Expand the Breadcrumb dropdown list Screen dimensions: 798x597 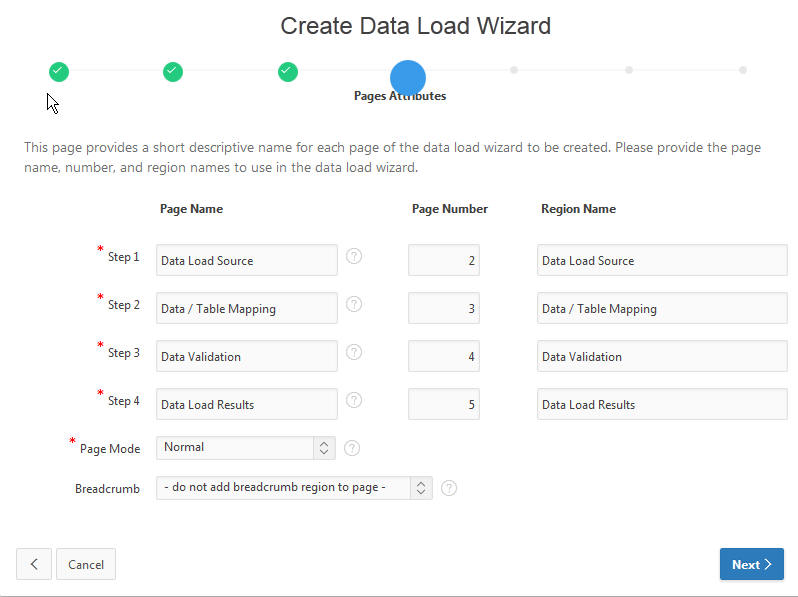point(294,488)
